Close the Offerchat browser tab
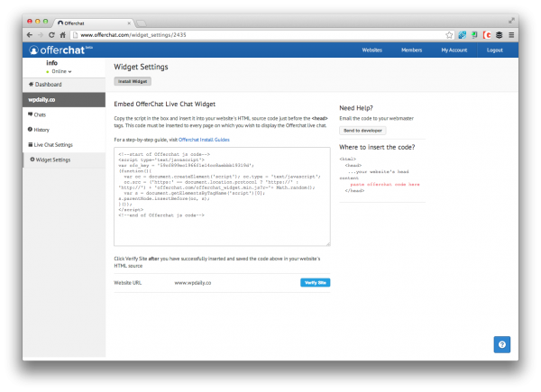The height and width of the screenshot is (392, 541). pyautogui.click(x=129, y=23)
